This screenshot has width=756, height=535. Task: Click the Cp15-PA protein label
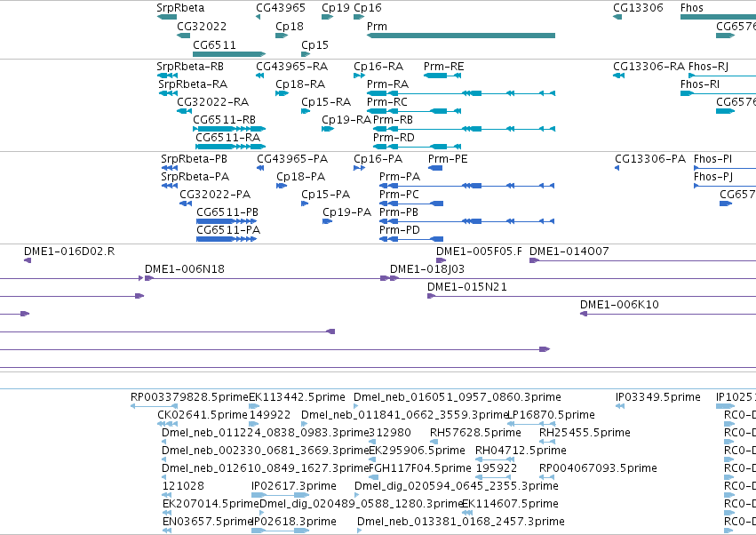(325, 195)
